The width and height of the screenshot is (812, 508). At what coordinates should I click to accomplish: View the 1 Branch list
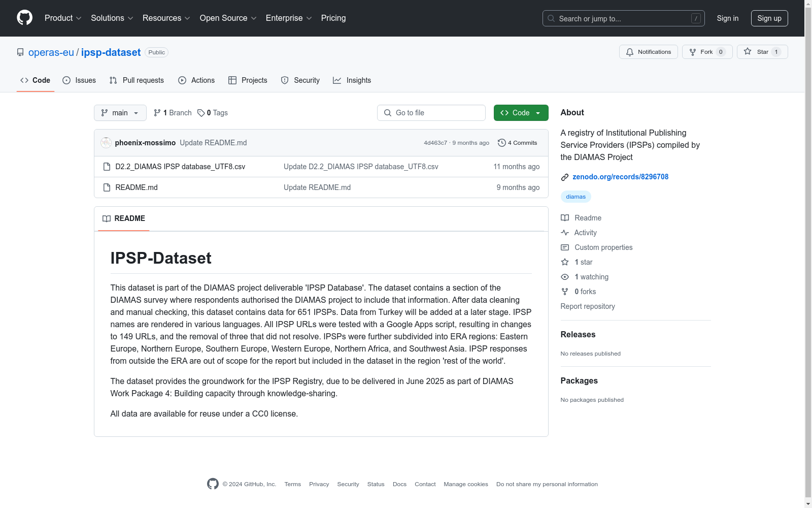[x=173, y=113]
